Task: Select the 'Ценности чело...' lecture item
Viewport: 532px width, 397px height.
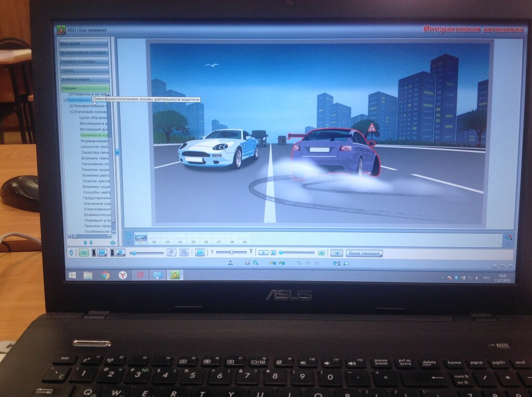Action: click(x=95, y=146)
